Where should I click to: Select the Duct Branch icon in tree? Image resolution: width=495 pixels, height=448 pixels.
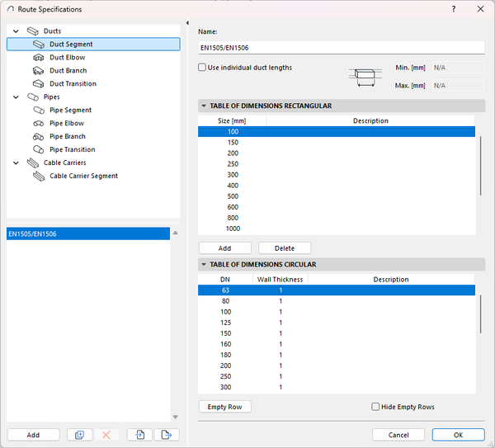point(38,71)
